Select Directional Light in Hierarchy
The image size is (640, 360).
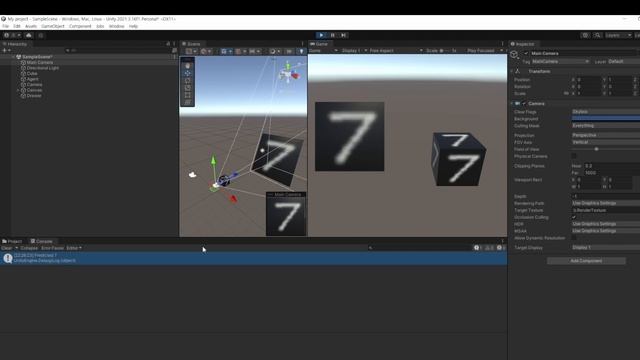[x=42, y=68]
